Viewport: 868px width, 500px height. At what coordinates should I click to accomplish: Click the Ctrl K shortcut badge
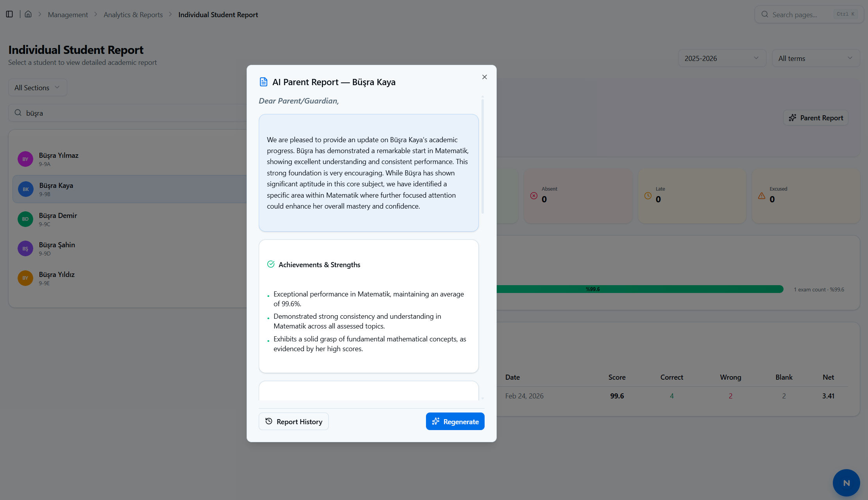(x=845, y=14)
